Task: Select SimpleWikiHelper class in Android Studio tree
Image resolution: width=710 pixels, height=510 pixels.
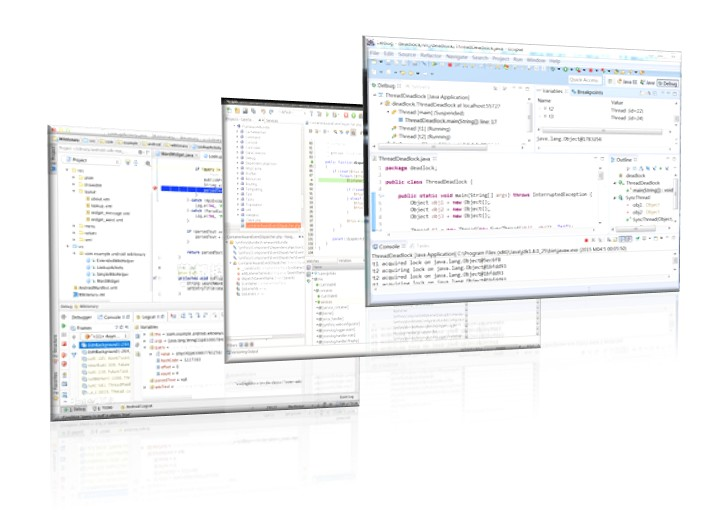Action: pyautogui.click(x=108, y=274)
